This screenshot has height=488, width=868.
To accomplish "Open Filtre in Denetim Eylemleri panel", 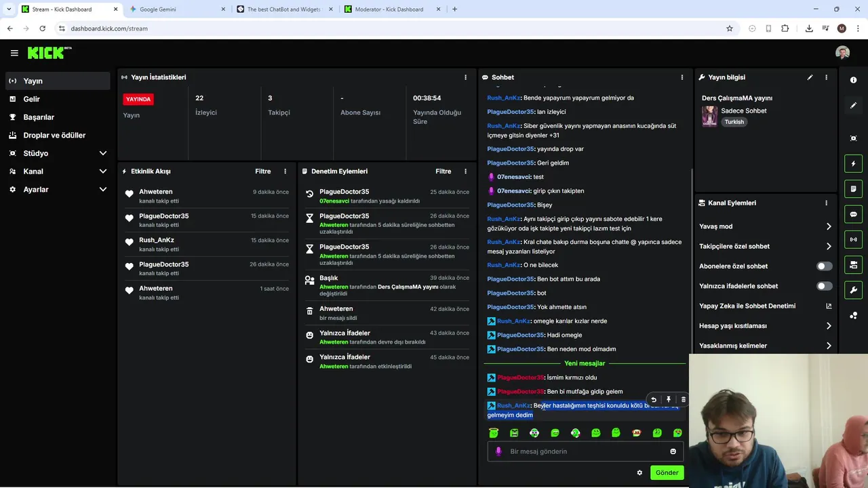I will coord(443,171).
